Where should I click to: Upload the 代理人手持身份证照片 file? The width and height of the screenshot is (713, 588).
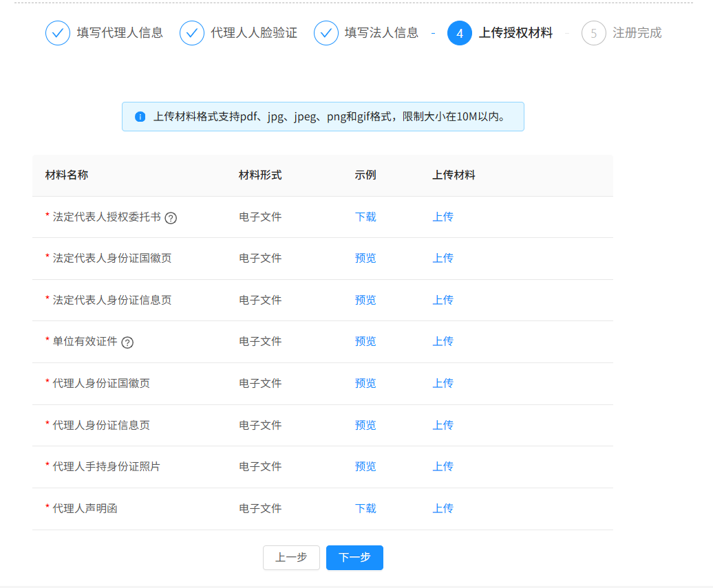click(x=443, y=467)
